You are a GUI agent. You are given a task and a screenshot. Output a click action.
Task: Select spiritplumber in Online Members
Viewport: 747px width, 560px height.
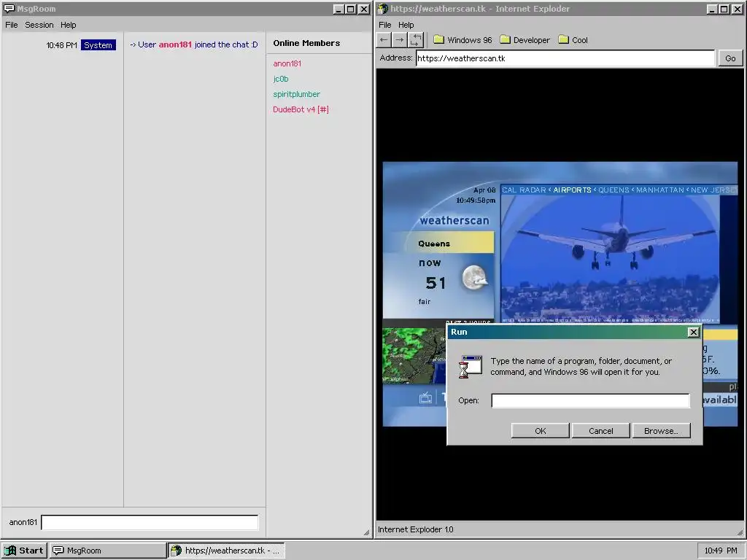[x=296, y=94]
